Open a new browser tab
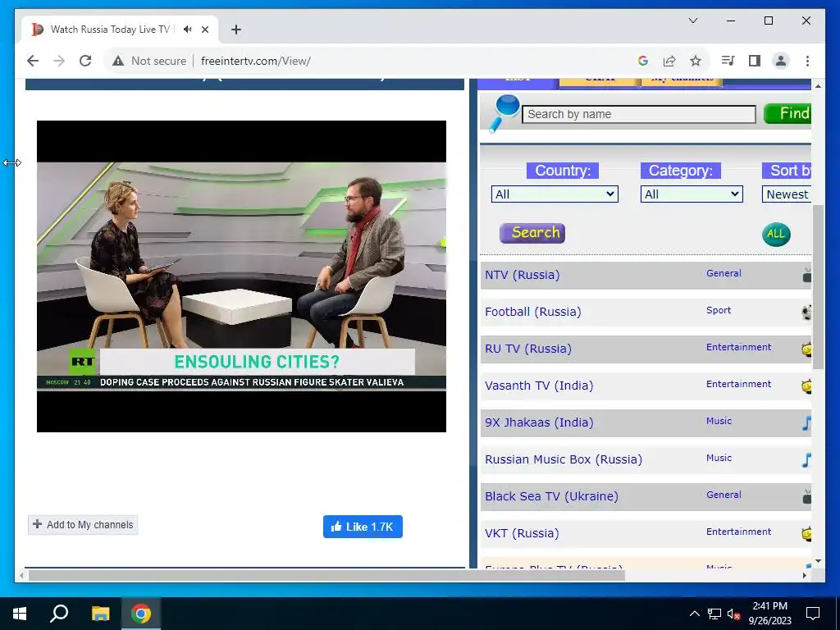 [236, 30]
